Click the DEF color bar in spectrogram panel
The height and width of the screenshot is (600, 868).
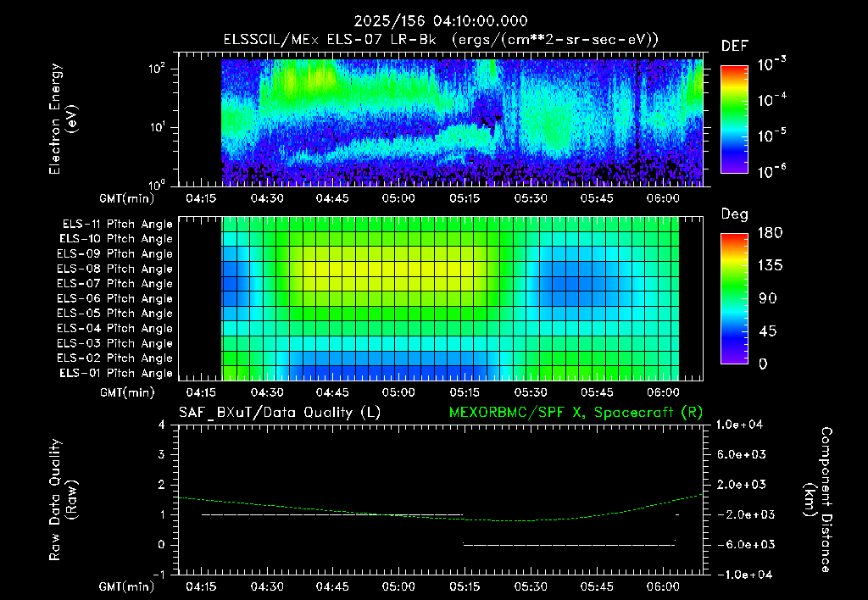point(734,119)
